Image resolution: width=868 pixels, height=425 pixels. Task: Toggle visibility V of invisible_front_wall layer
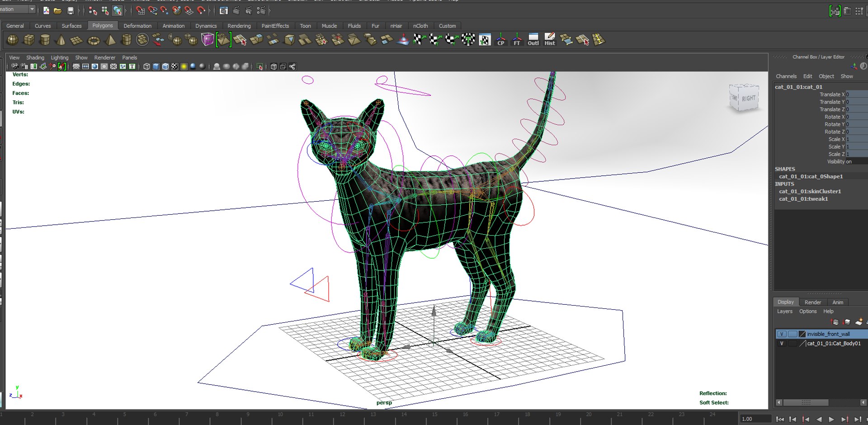click(782, 334)
